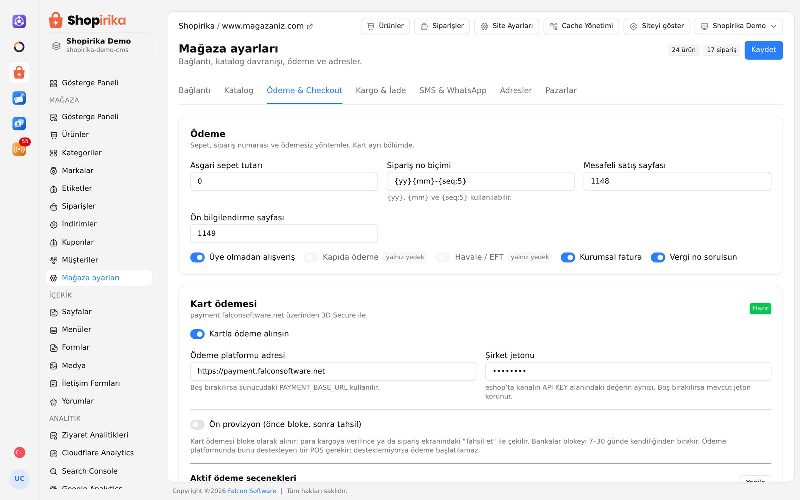The width and height of the screenshot is (800, 500).
Task: Click the Ödeme platformu adresi field
Action: pyautogui.click(x=333, y=371)
